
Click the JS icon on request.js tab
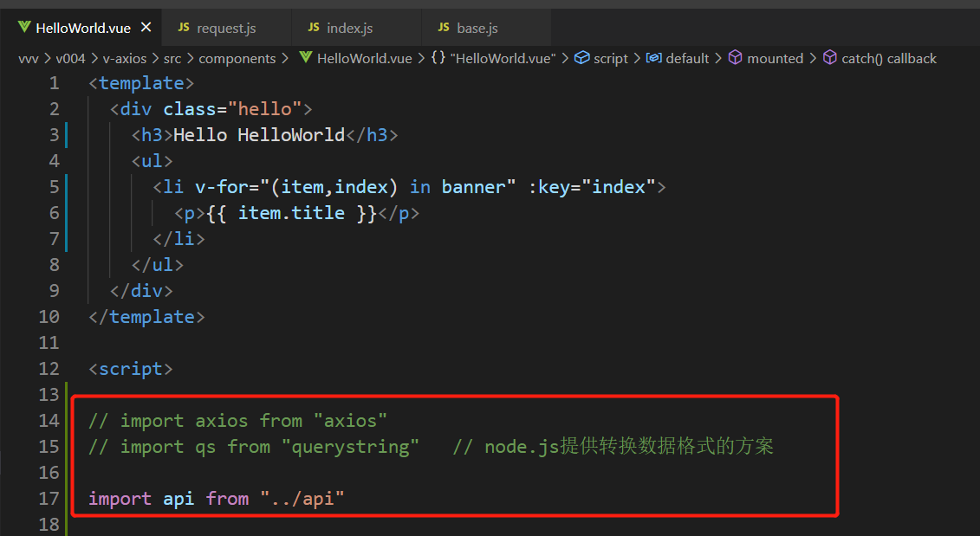[x=184, y=28]
